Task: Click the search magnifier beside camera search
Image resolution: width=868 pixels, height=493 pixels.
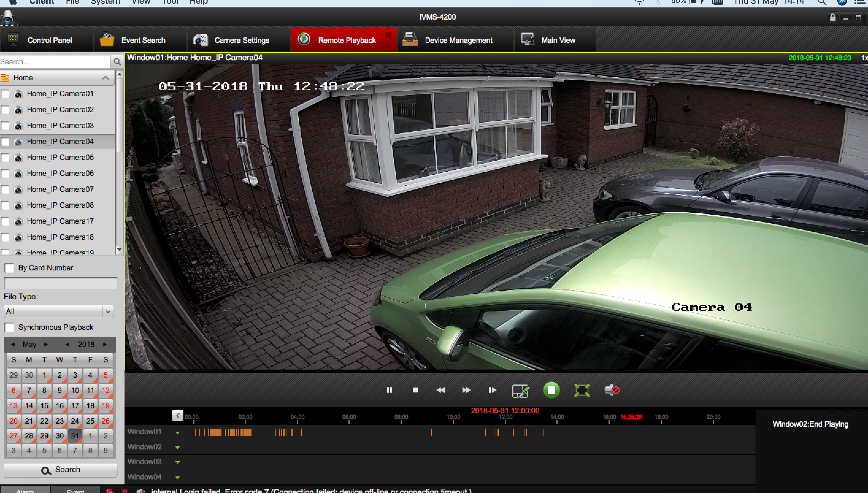Action: point(117,62)
